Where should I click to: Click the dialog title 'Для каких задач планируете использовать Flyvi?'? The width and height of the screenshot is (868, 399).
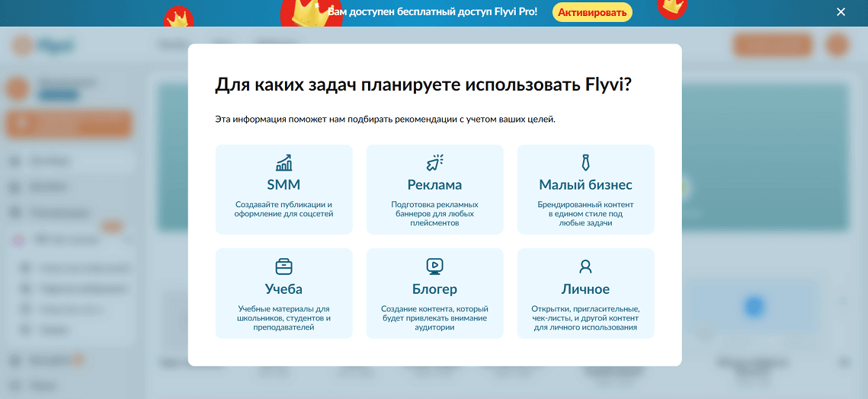(x=424, y=86)
